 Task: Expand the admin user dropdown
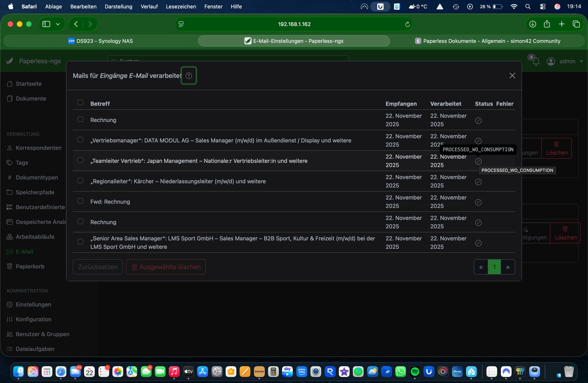coord(565,61)
